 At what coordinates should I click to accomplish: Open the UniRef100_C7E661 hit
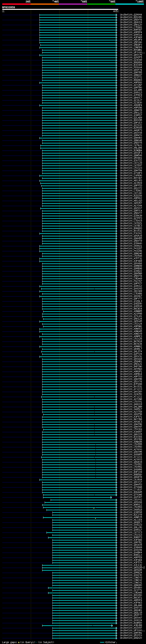coord(131,27)
